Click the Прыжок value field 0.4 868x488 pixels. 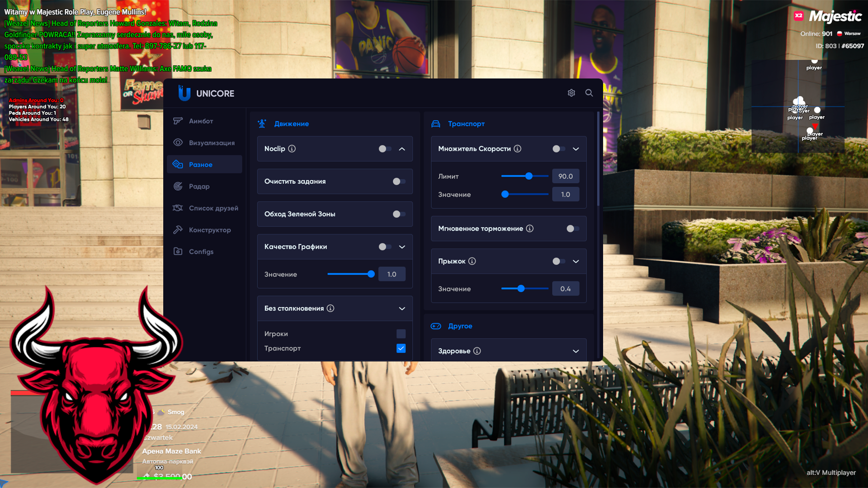565,289
